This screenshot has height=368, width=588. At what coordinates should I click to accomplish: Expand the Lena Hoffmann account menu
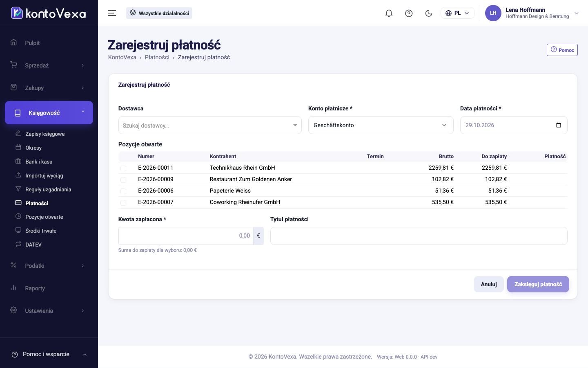532,13
